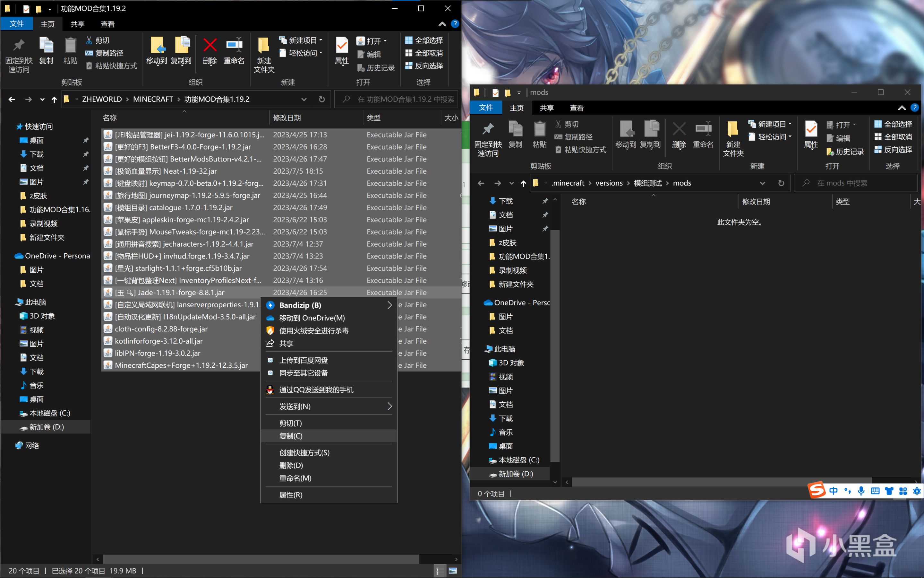The width and height of the screenshot is (924, 578).
Task: Collapse the ribbon in mods window
Action: 902,108
